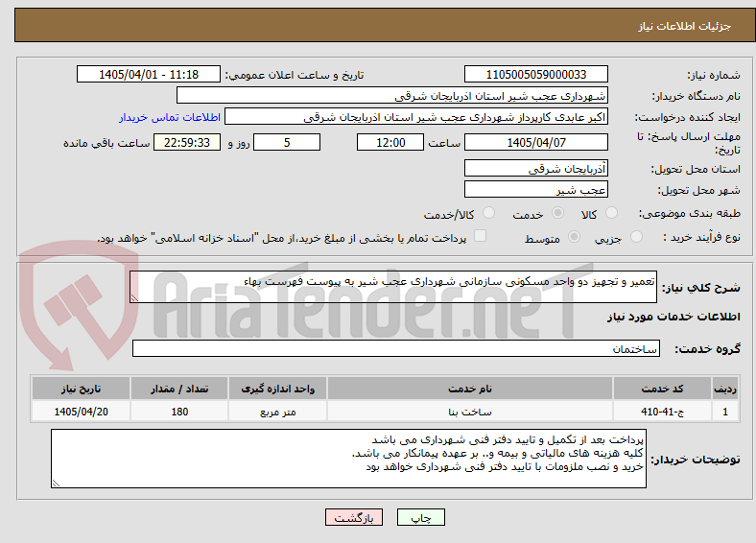Click the request creator field اکبر عابدی
Viewport: 756px width, 543px height.
pos(416,117)
